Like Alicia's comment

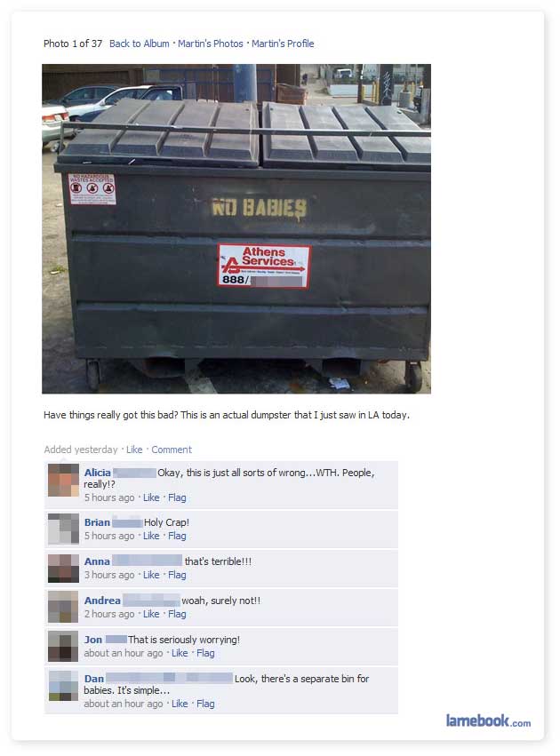pyautogui.click(x=151, y=497)
